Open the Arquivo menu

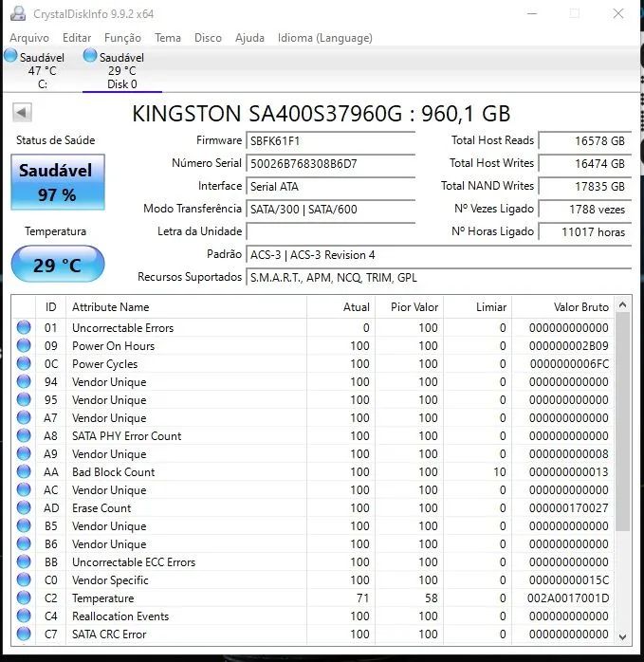coord(29,38)
